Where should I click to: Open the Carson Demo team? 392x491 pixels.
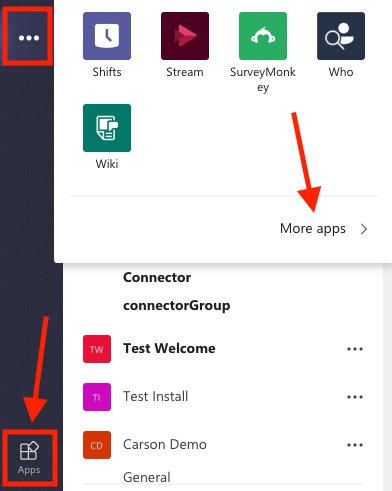click(x=165, y=445)
